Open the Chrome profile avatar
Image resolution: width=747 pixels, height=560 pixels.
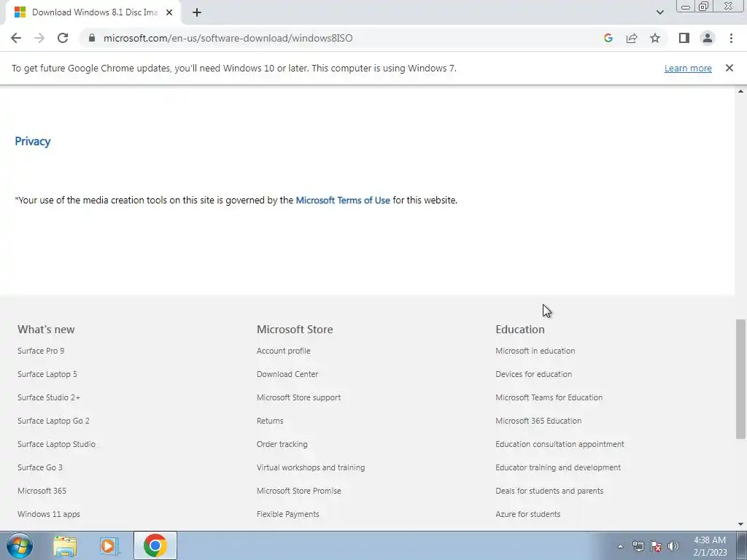pos(708,38)
